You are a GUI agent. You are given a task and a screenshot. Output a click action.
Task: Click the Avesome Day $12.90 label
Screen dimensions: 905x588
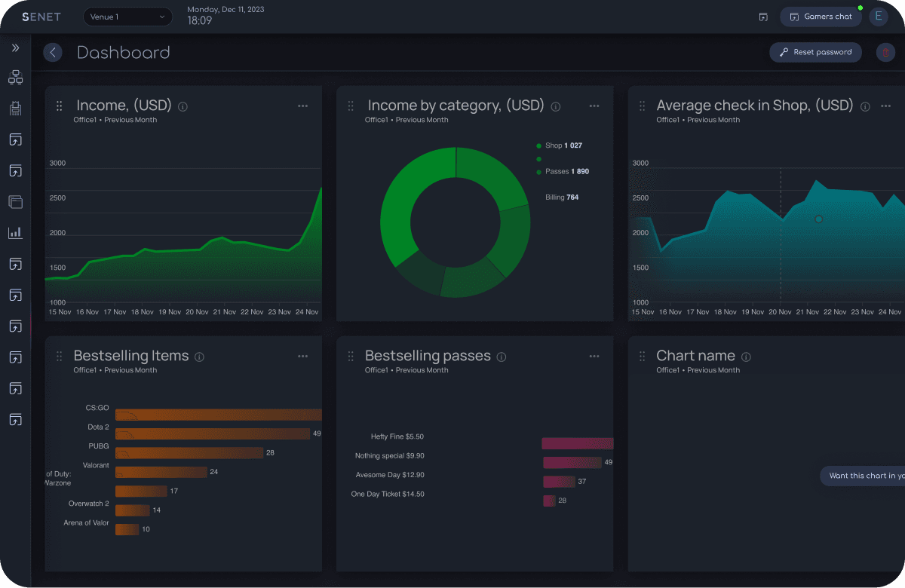[x=390, y=475]
